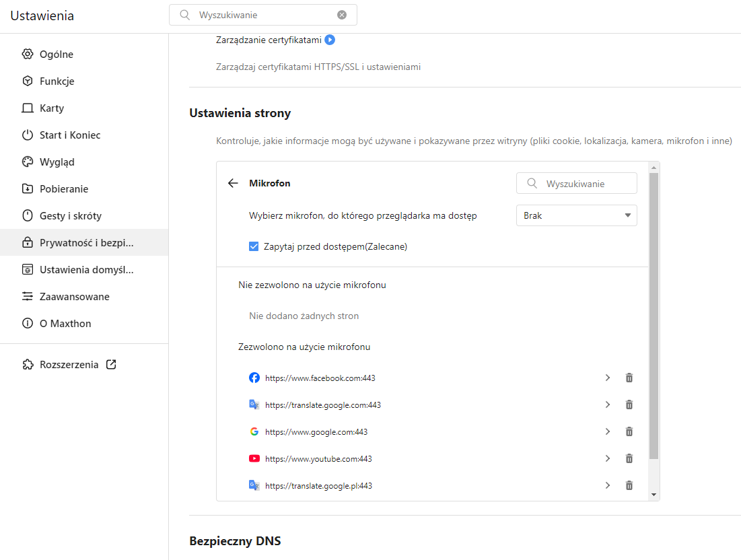
Task: Delete translate.google.pl microphone permission
Action: pos(629,485)
